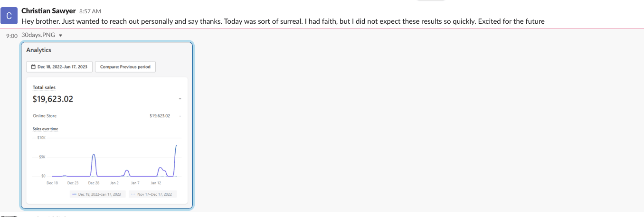Toggle Dec 18, 2022–Jan 17, 2023 legend series
The image size is (644, 217).
(96, 194)
